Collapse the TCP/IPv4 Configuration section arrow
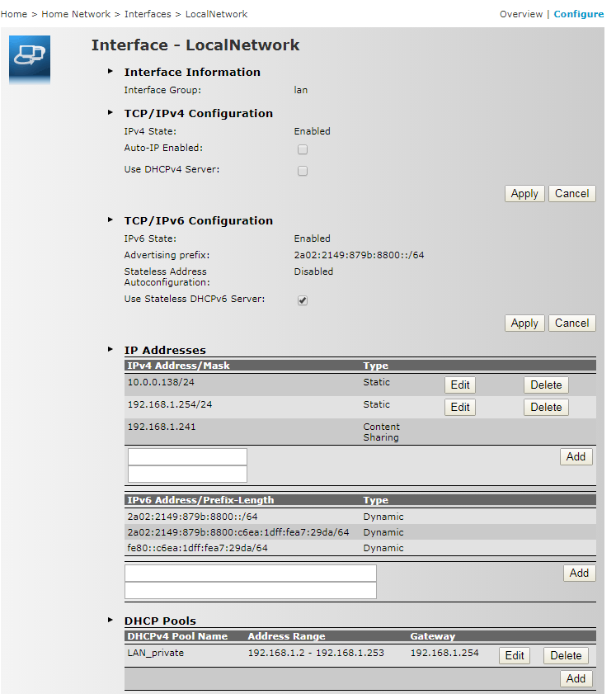Image resolution: width=616 pixels, height=694 pixels. (x=111, y=113)
